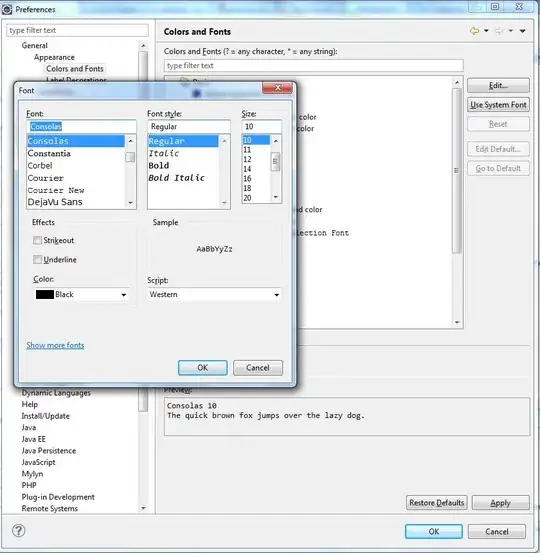The image size is (540, 553).
Task: Click font list scroll up arrow
Action: [x=131, y=141]
